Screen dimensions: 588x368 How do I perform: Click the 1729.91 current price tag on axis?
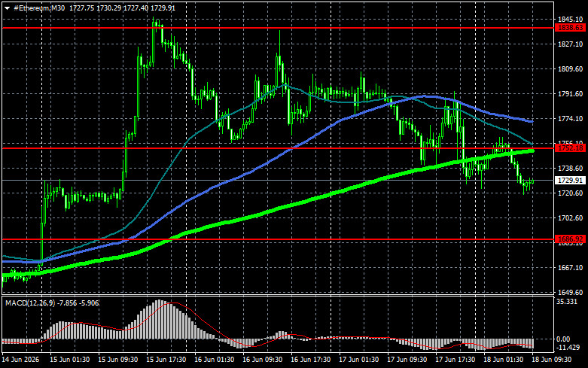coord(570,181)
